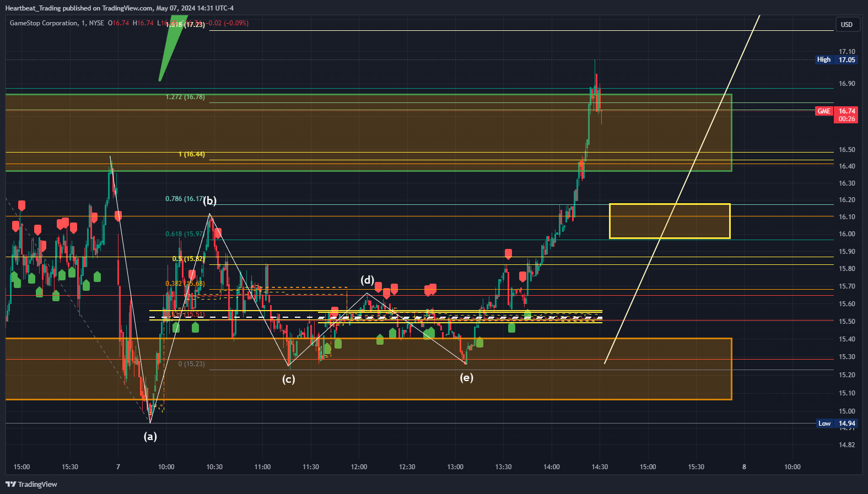The image size is (868, 494).
Task: Click the 10:30 time axis label
Action: point(214,467)
